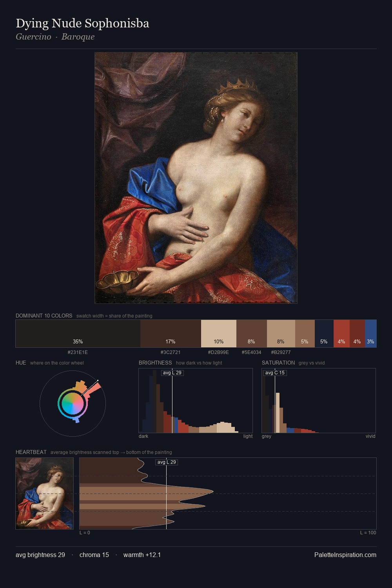
Task: Click the brightness histogram chart
Action: point(196,401)
